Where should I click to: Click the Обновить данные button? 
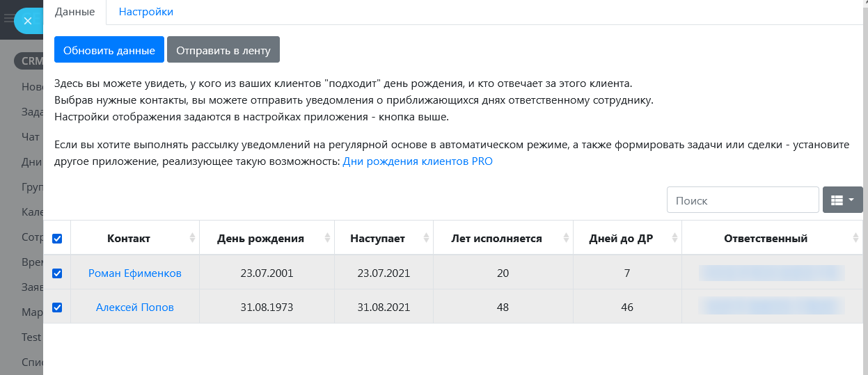tap(109, 50)
